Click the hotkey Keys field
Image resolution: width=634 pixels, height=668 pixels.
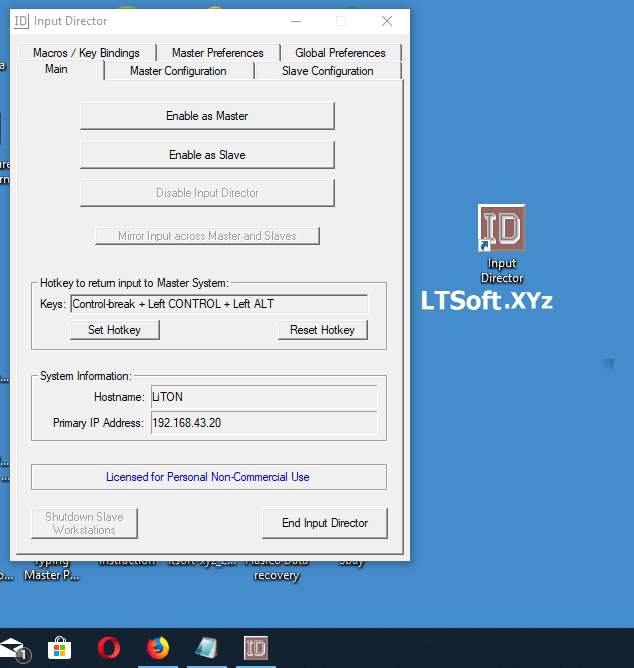coord(219,304)
